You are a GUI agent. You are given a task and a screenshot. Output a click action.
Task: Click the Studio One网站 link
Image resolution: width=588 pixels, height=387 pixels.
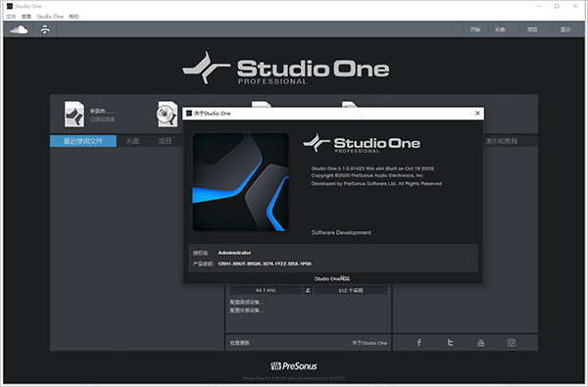pyautogui.click(x=332, y=278)
